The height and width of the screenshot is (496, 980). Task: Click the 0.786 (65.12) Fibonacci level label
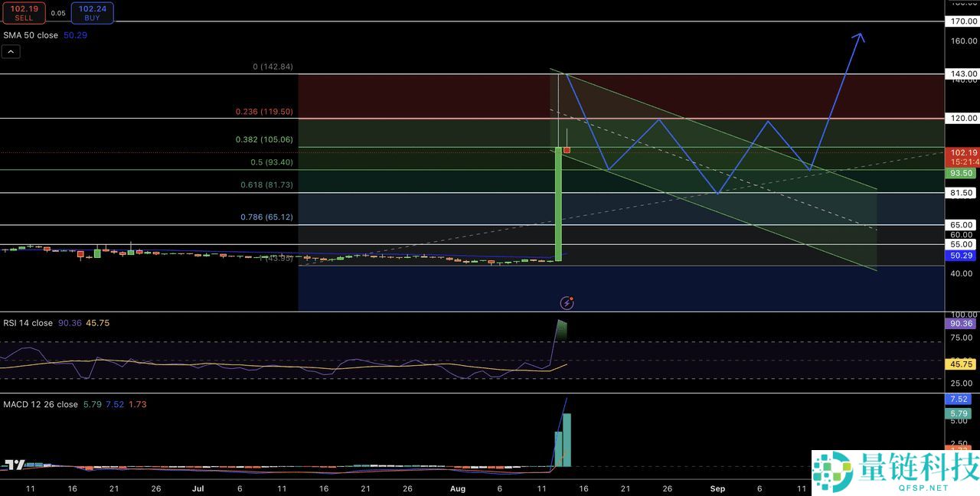point(266,217)
